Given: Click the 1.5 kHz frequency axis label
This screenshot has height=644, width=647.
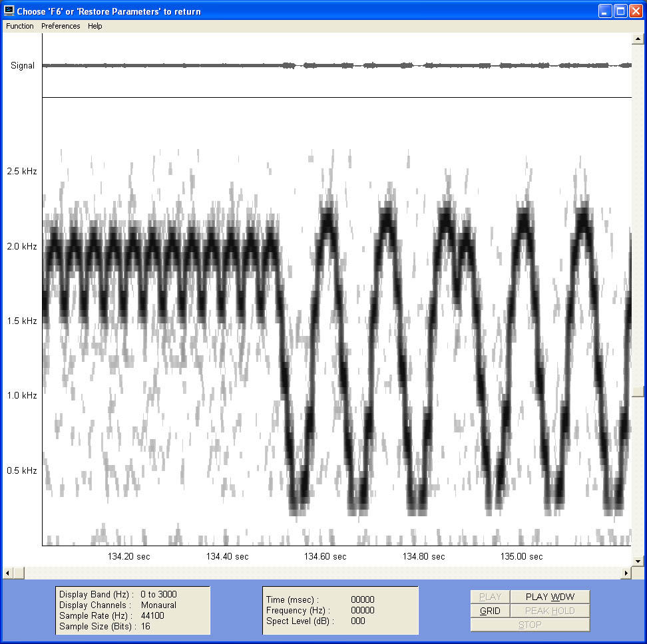Looking at the screenshot, I should coord(22,321).
